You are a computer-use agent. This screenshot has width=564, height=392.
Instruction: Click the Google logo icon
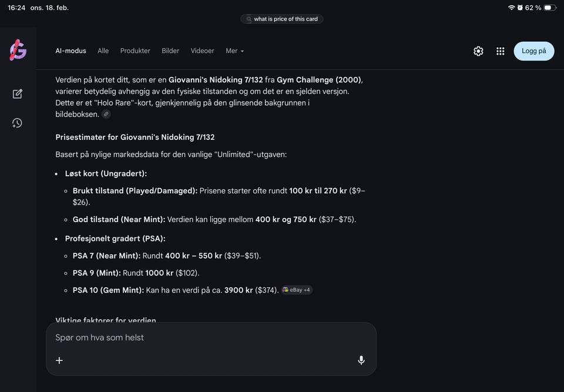18,51
